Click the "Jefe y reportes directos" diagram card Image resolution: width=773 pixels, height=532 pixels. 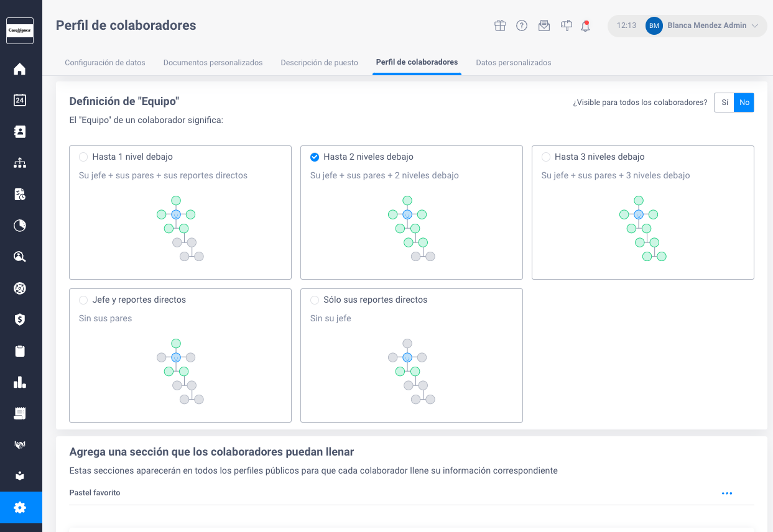pyautogui.click(x=180, y=355)
